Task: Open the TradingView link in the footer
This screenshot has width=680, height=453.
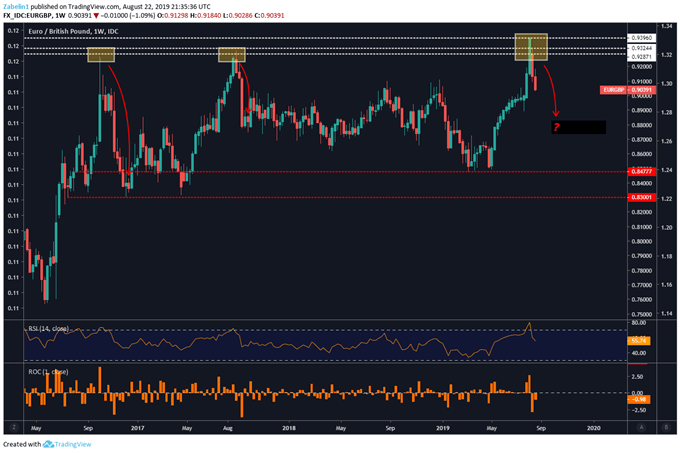Action: click(73, 444)
